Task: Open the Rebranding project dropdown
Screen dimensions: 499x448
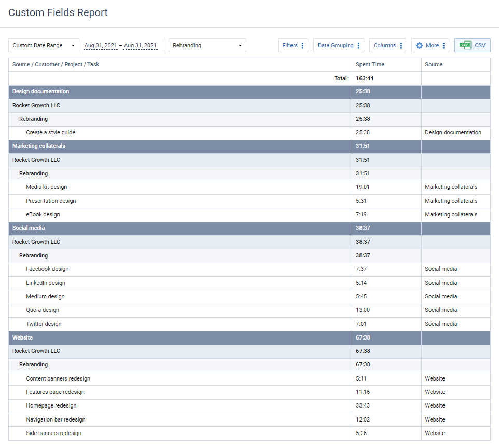Action: click(x=207, y=46)
